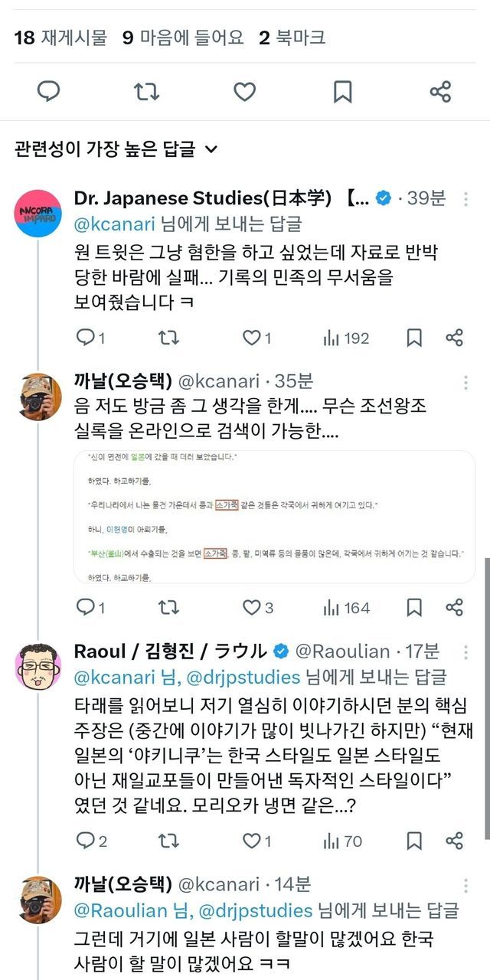The width and height of the screenshot is (490, 980).
Task: Repost the main post using the retweet icon
Action: point(146,92)
